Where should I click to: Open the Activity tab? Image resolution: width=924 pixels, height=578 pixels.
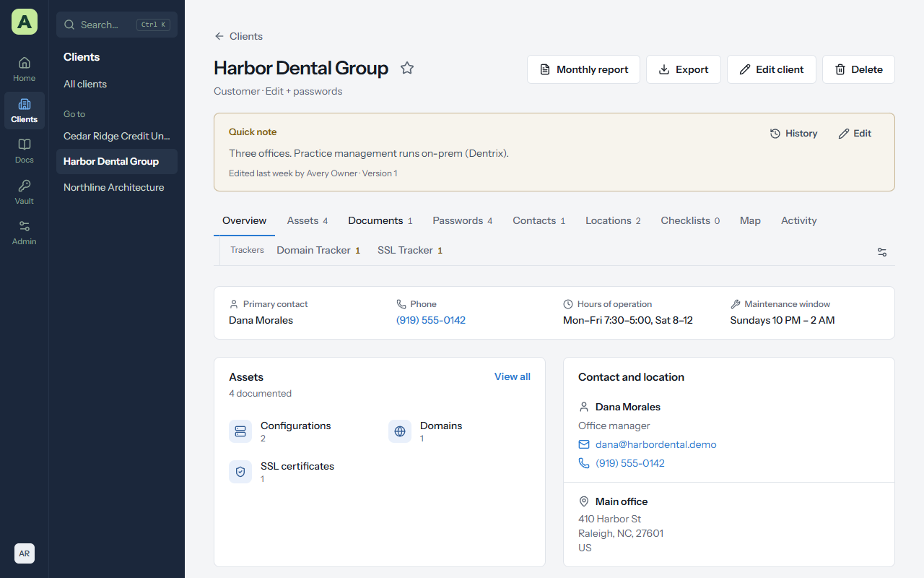coord(799,220)
